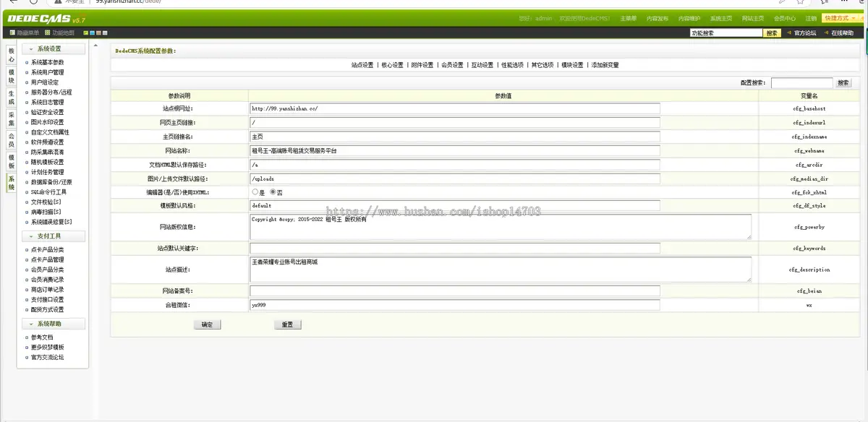Image resolution: width=868 pixels, height=422 pixels.
Task: Switch to the 采集 vertical tab
Action: click(11, 119)
